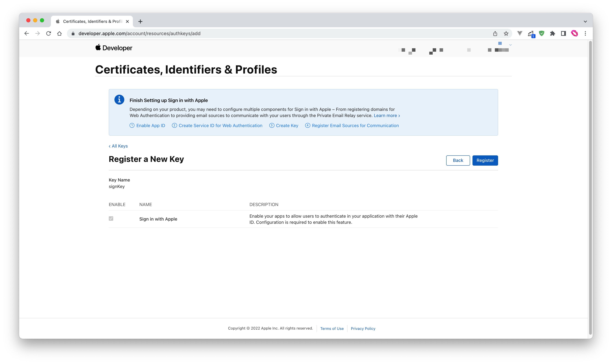Viewport: 612px width, 364px height.
Task: Open a new browser tab
Action: click(x=140, y=22)
